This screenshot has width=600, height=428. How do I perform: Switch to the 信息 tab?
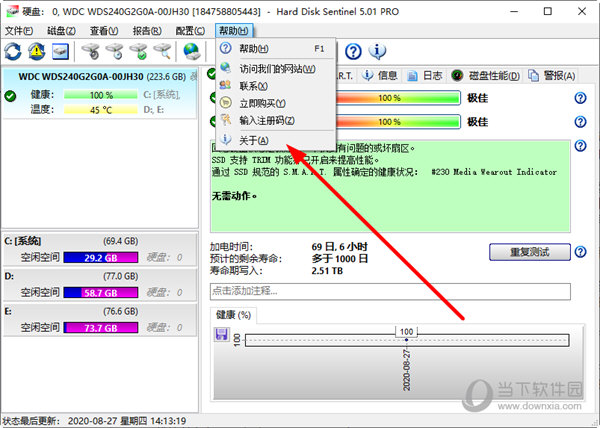(x=381, y=76)
